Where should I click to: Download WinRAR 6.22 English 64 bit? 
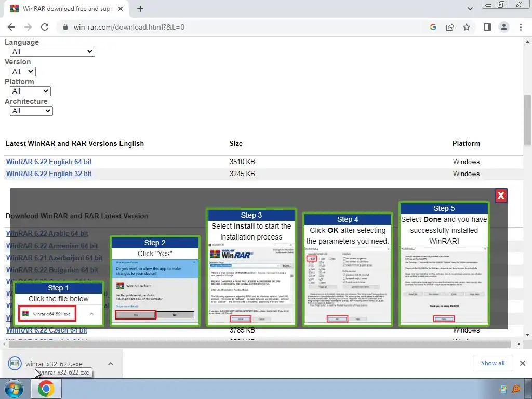tap(49, 162)
